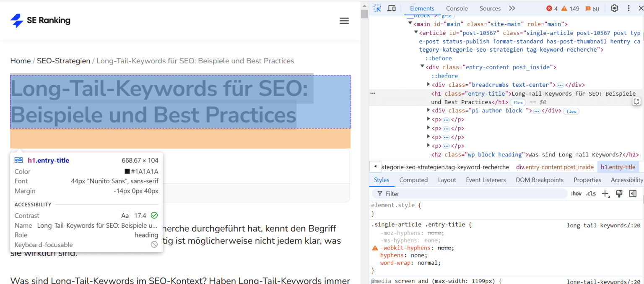Image resolution: width=644 pixels, height=284 pixels.
Task: Switch to the Console tab
Action: [457, 8]
